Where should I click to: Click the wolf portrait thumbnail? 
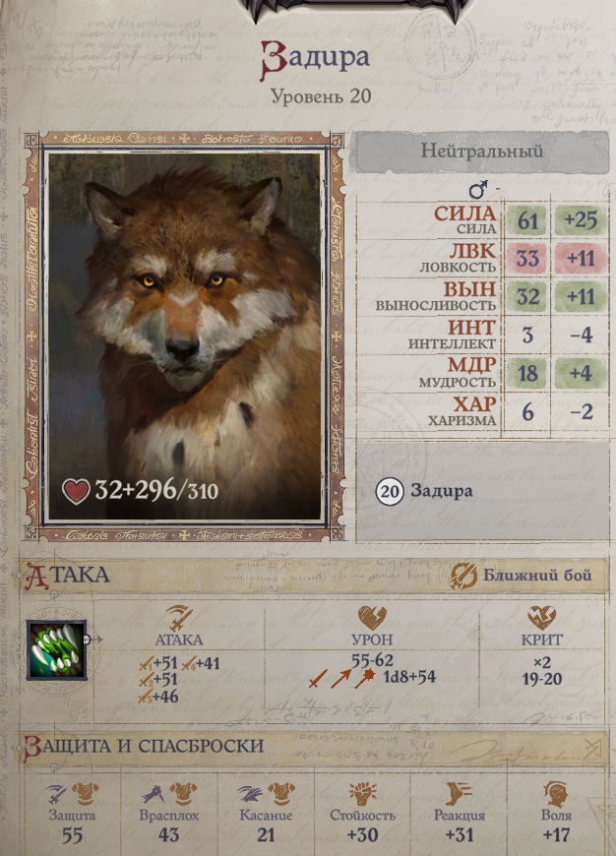[x=184, y=336]
